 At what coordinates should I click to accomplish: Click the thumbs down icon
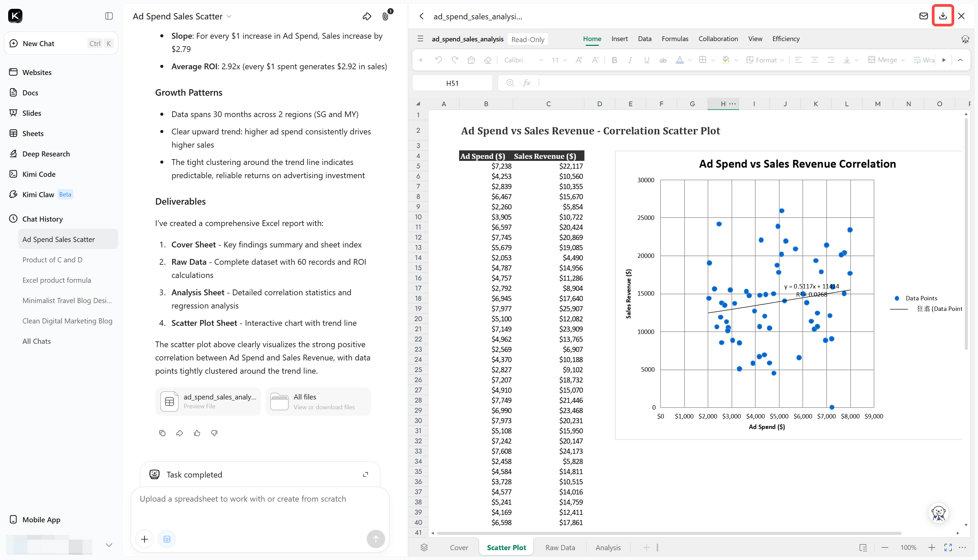(x=214, y=433)
